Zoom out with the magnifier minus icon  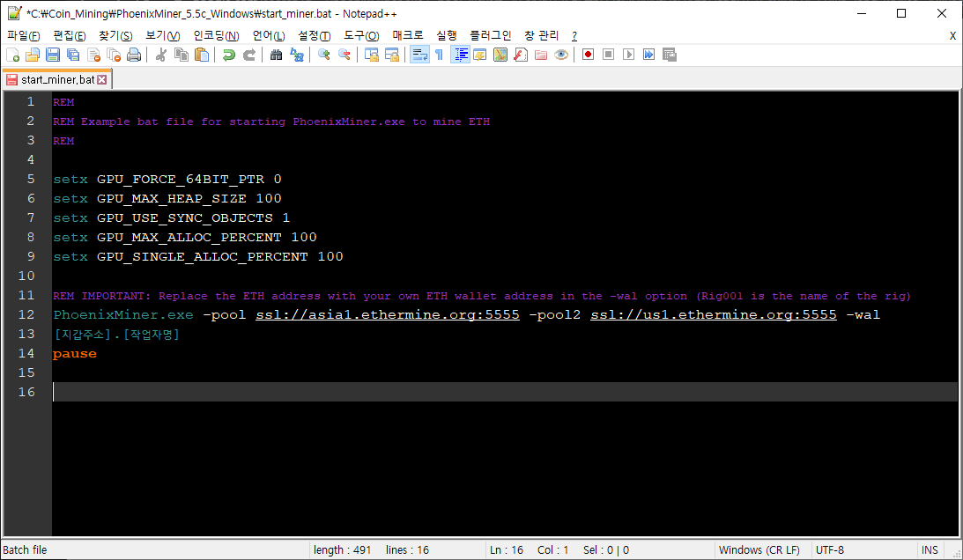[x=344, y=55]
